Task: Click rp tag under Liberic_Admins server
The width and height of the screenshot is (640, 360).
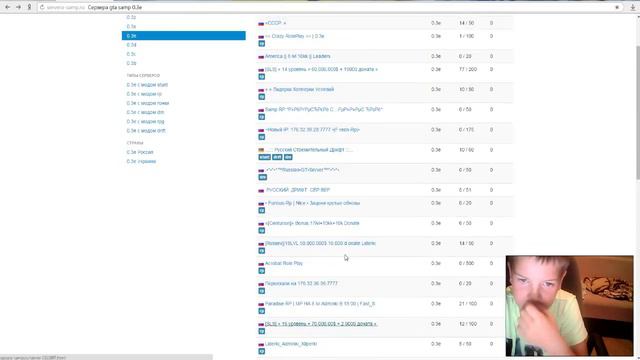Action: [262, 351]
